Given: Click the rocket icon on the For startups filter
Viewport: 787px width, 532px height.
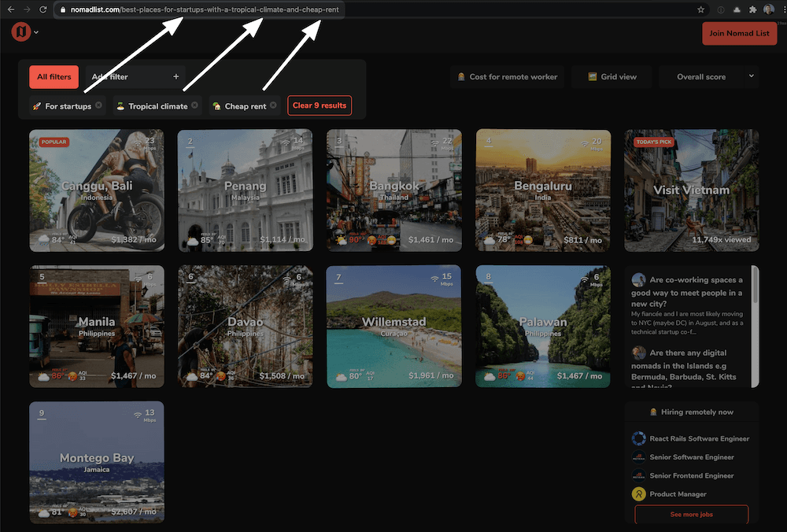Looking at the screenshot, I should pyautogui.click(x=39, y=105).
